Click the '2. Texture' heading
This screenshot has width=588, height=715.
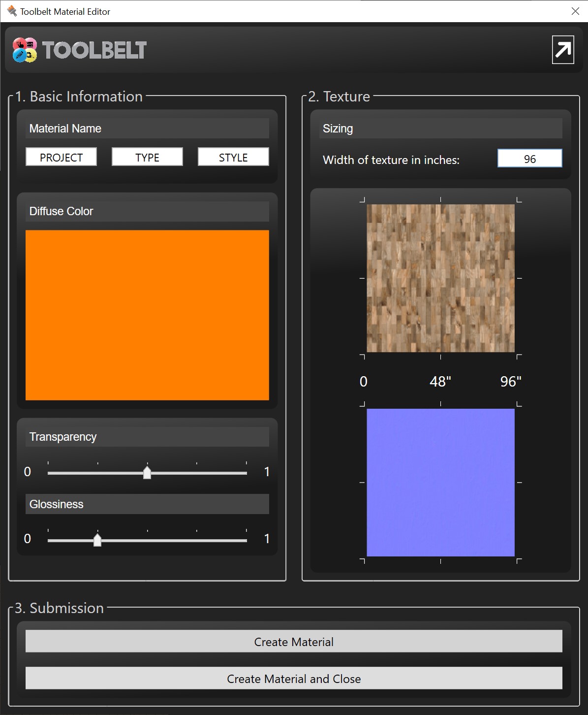339,97
